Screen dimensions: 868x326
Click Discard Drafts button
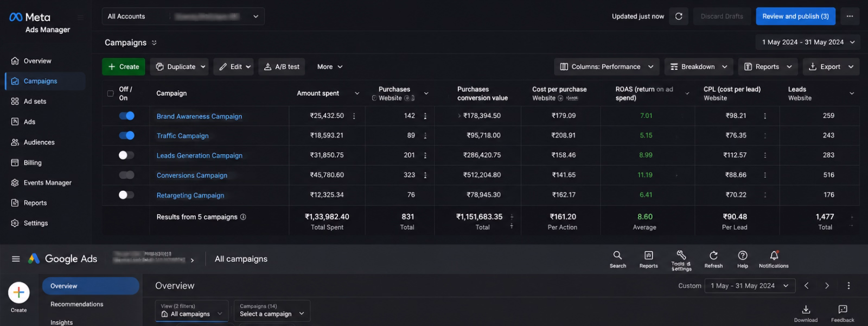click(722, 16)
